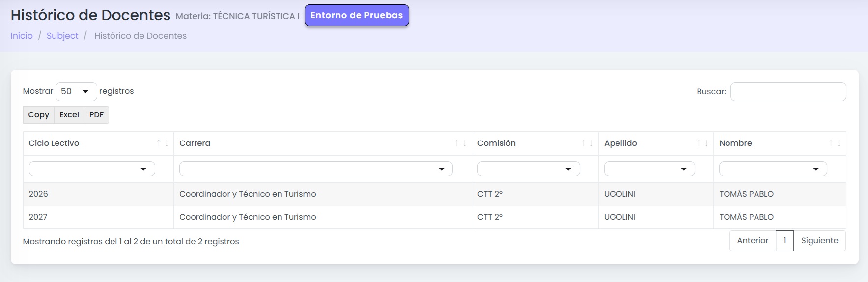Go to Inicio breadcrumb link

22,36
